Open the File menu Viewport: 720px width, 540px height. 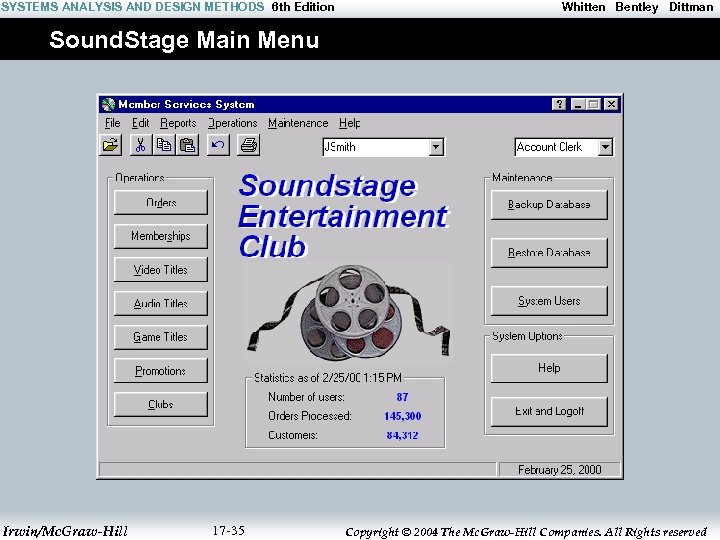tap(112, 123)
